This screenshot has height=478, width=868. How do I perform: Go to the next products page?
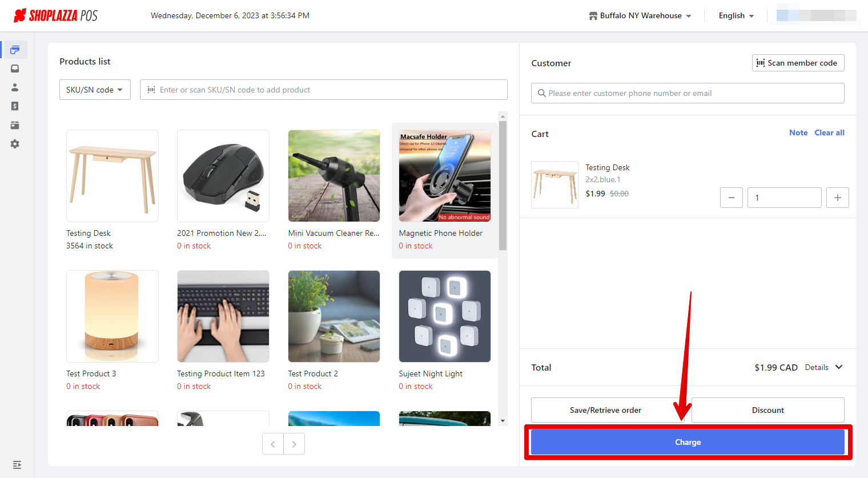pos(294,444)
